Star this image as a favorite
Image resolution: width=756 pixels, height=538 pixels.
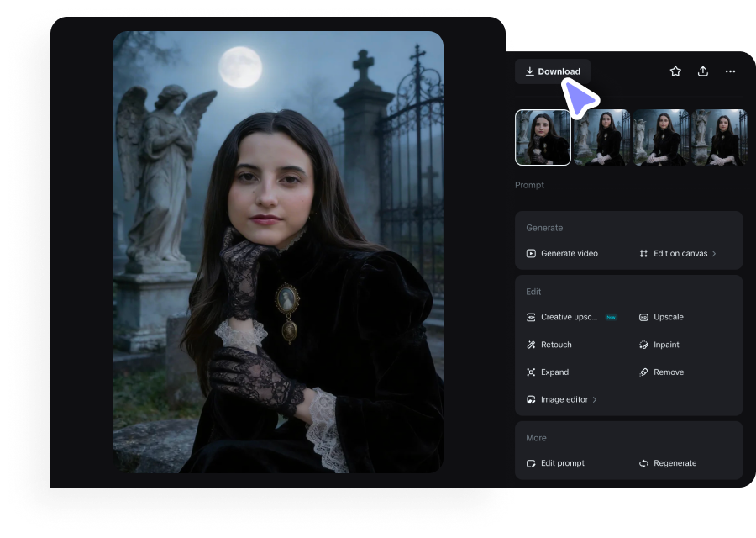pos(675,71)
